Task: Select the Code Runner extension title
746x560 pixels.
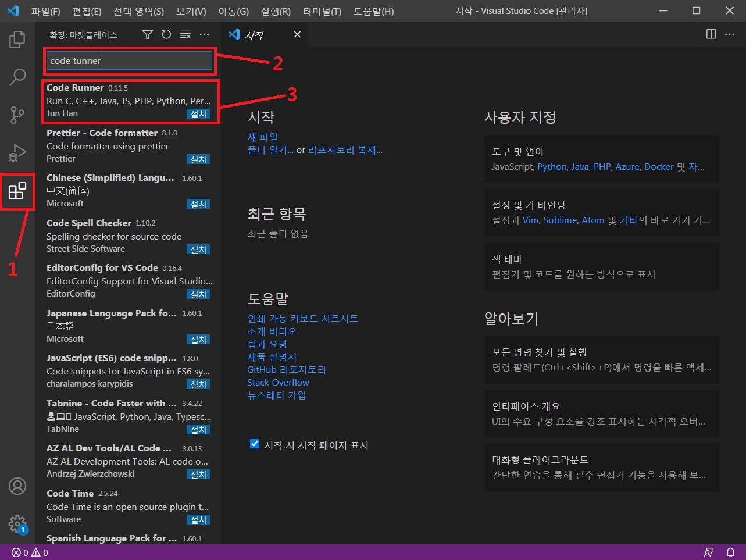Action: tap(75, 88)
